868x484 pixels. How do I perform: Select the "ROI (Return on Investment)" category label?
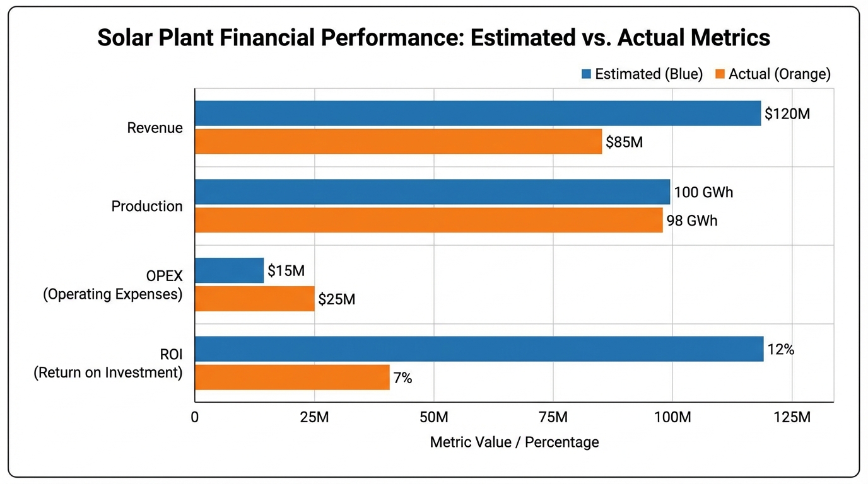(108, 364)
